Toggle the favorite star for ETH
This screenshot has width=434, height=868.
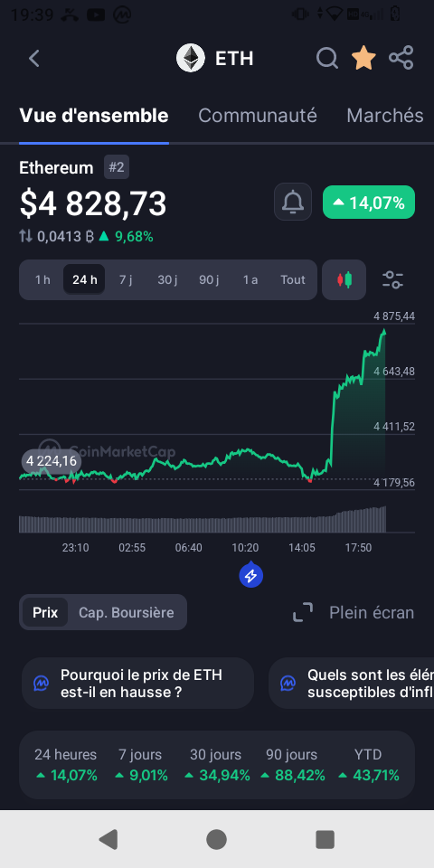(363, 58)
